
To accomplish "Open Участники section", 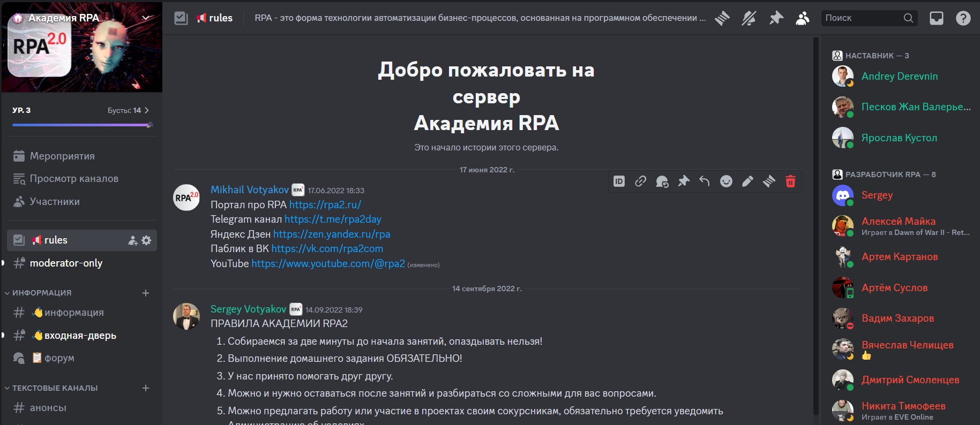I will [82, 202].
